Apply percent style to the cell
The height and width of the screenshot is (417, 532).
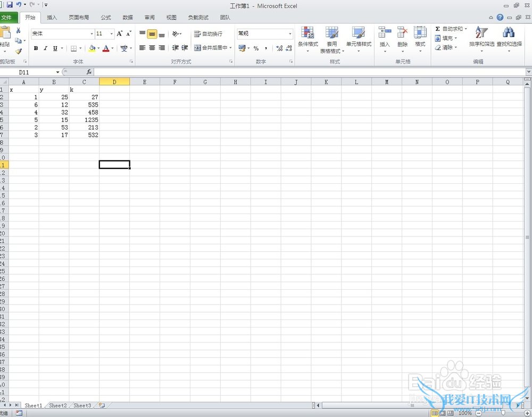coord(256,48)
